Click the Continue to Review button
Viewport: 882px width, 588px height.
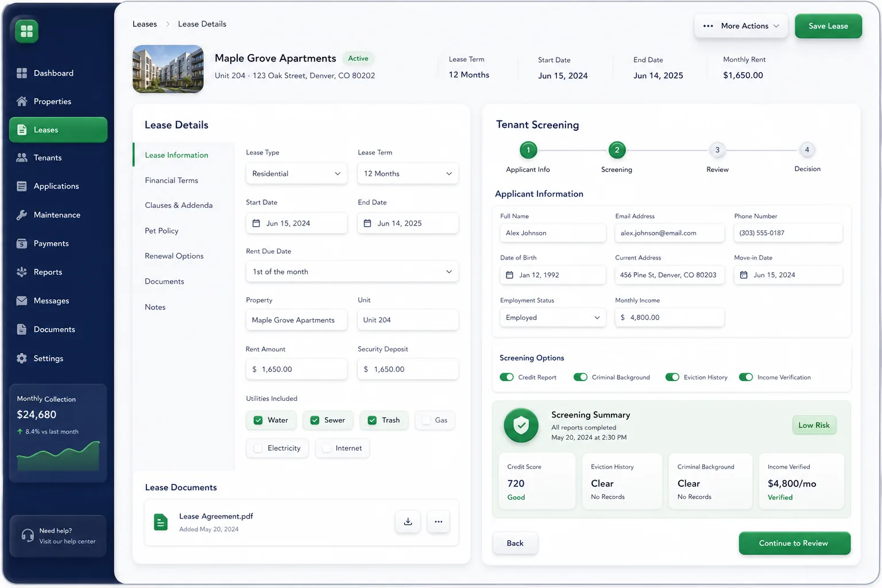click(x=794, y=543)
